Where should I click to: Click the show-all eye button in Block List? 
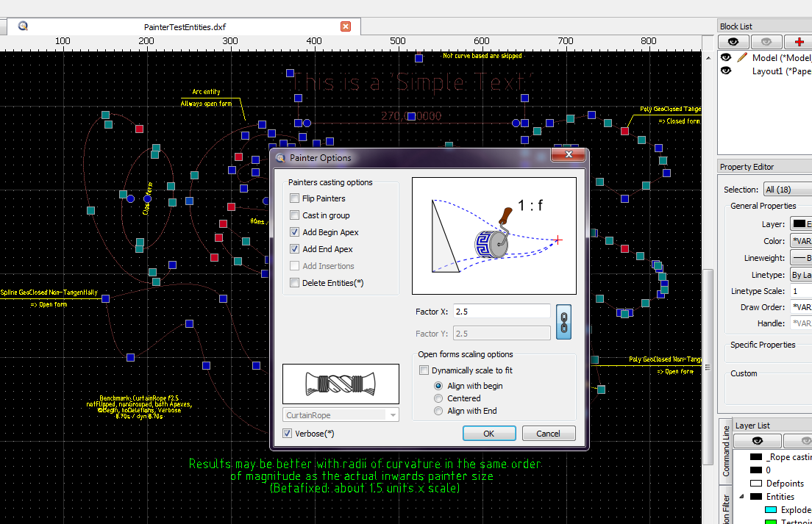734,42
